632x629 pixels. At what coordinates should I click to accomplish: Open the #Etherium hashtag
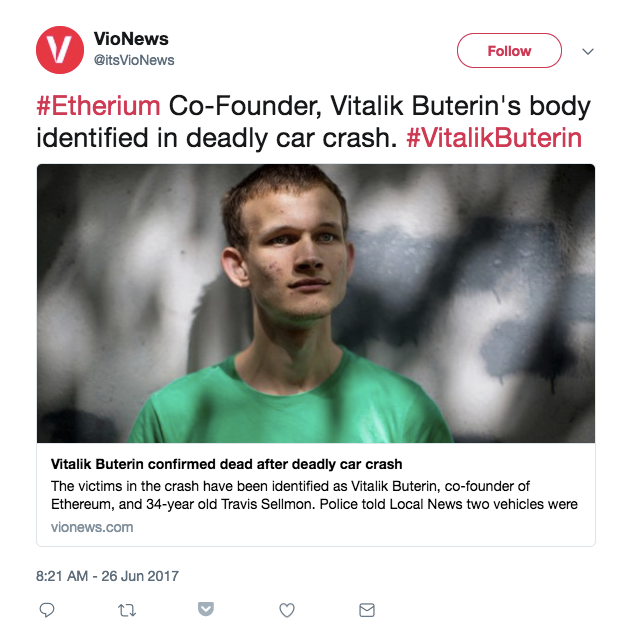pos(98,106)
